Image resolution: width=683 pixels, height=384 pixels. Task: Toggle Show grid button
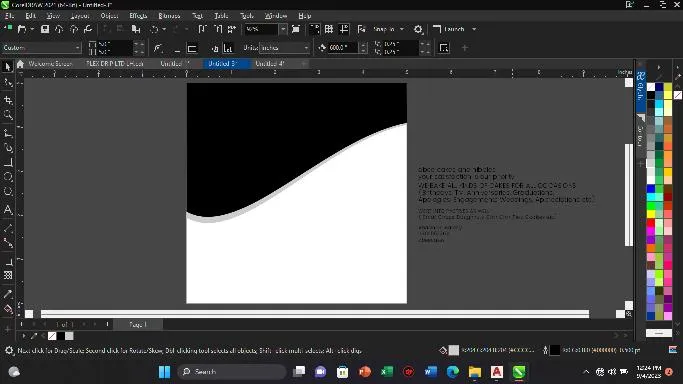click(x=329, y=29)
